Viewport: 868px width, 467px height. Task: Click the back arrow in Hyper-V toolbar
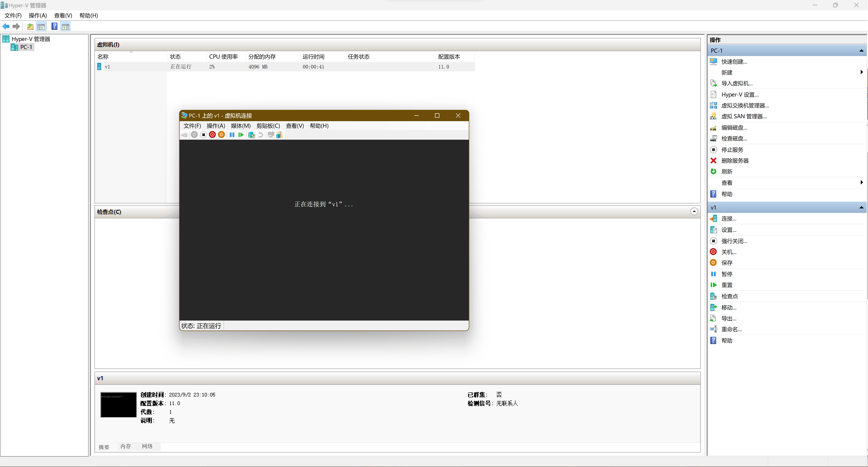6,27
